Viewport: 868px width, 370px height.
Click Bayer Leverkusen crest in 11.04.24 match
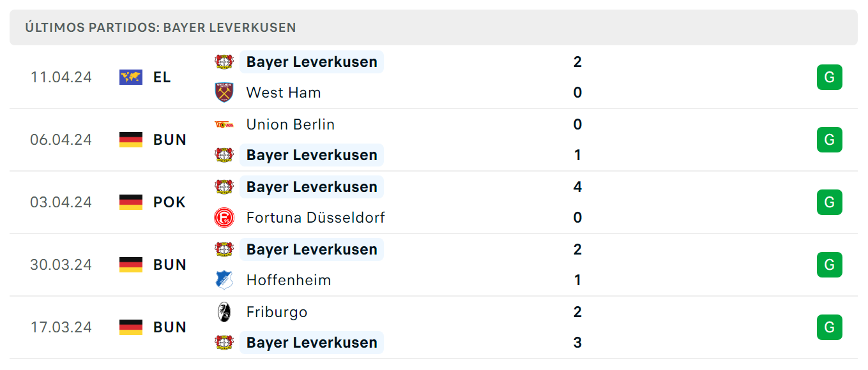[224, 62]
